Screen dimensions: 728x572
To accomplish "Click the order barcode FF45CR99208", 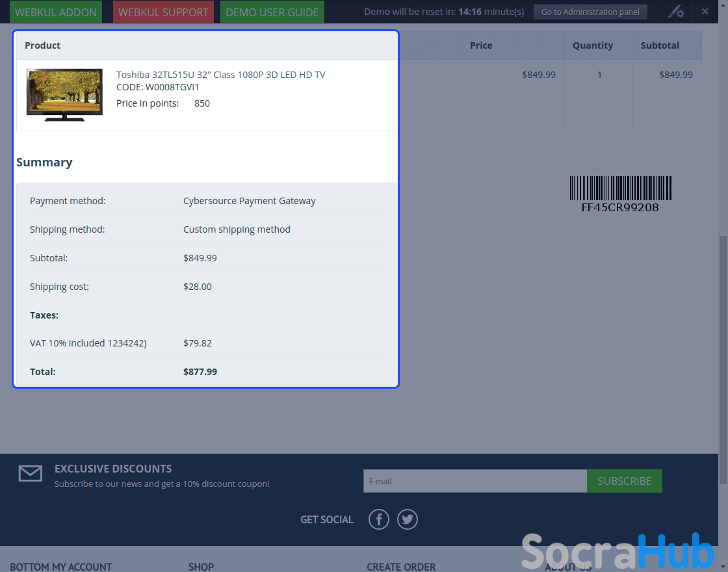I will click(x=620, y=194).
